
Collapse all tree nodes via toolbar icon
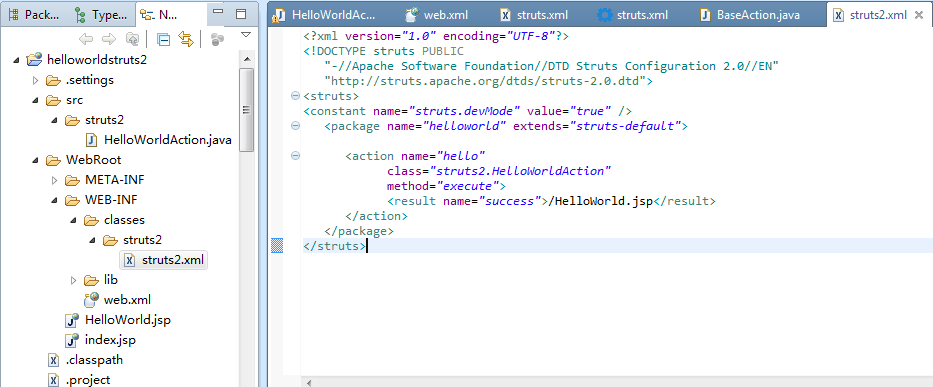tap(163, 39)
